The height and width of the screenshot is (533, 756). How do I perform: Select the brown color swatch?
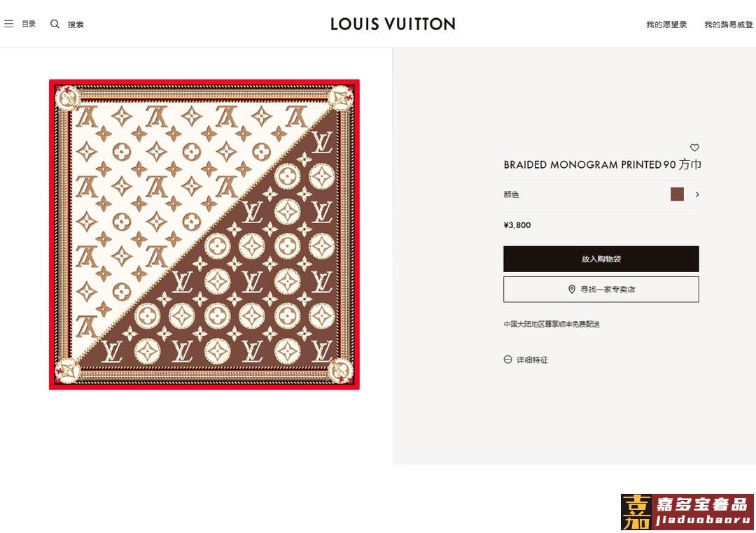[x=677, y=194]
